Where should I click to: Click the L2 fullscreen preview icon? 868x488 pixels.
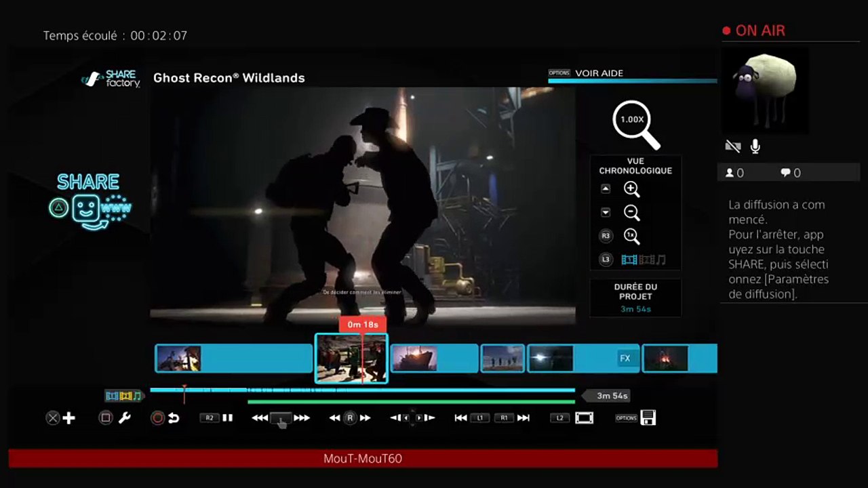click(584, 418)
